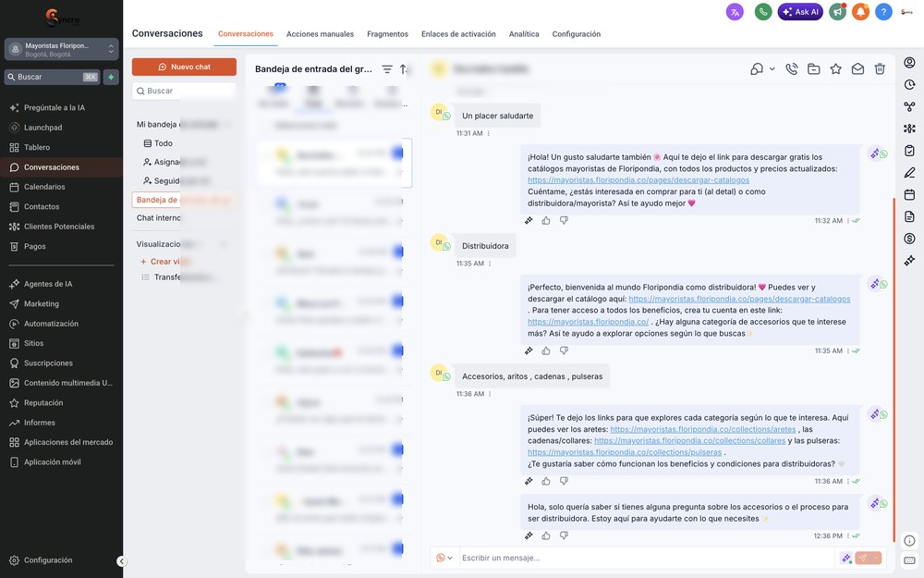924x578 pixels.
Task: Click the green phone dialer icon
Action: tap(763, 12)
